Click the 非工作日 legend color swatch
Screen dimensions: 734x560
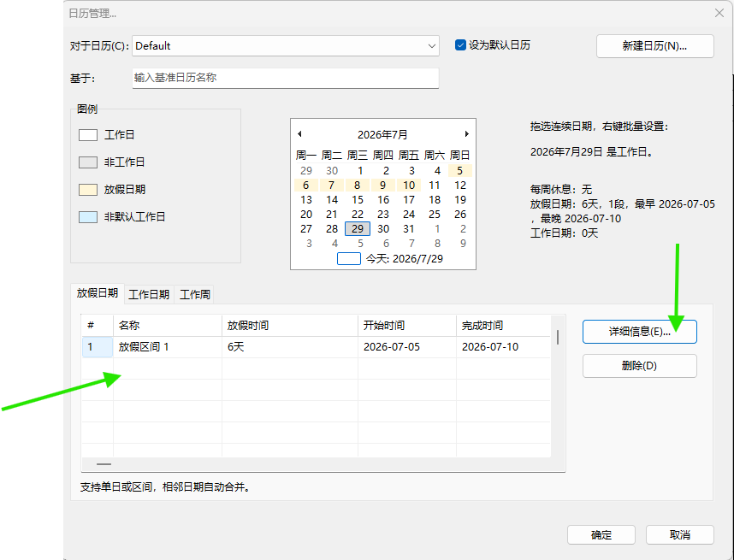[x=88, y=162]
